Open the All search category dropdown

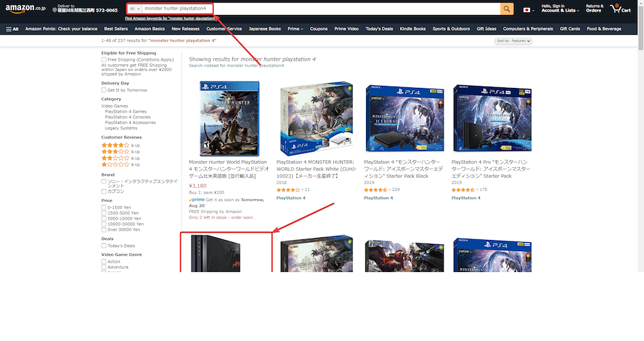coord(134,9)
